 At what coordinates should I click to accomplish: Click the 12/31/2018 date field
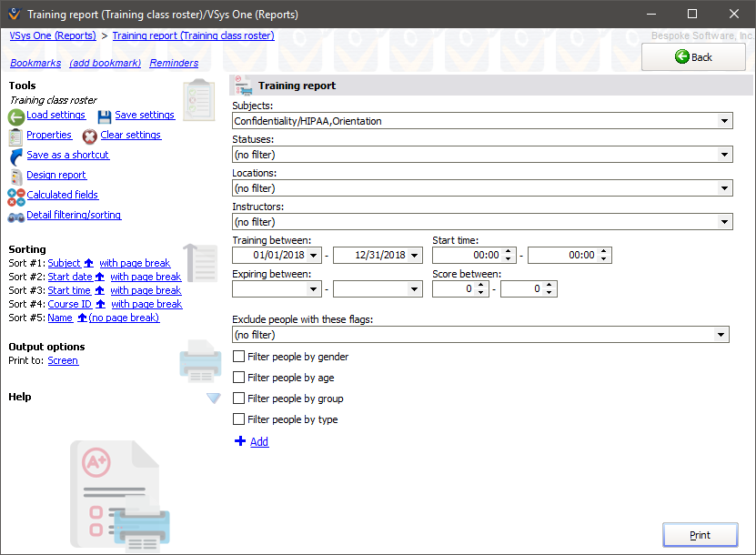tap(371, 255)
